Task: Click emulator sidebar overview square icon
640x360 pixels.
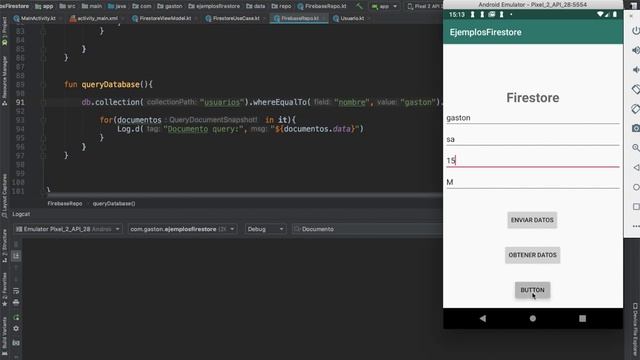Action: coord(636,207)
